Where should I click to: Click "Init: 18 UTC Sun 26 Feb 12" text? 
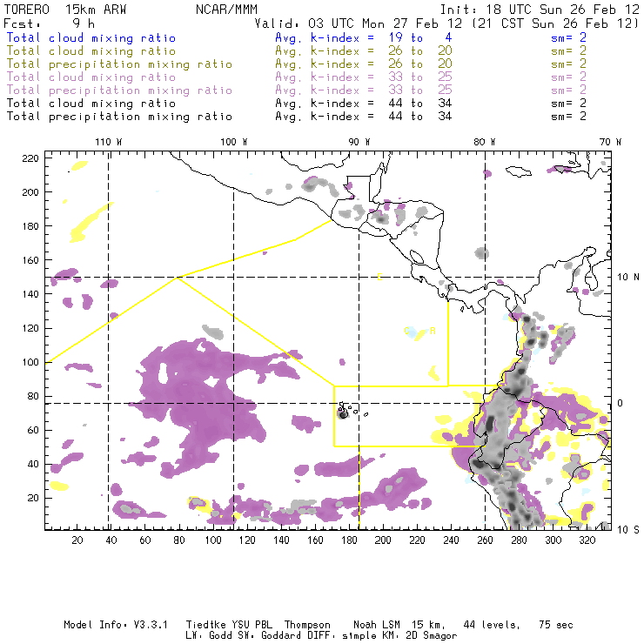[x=540, y=10]
